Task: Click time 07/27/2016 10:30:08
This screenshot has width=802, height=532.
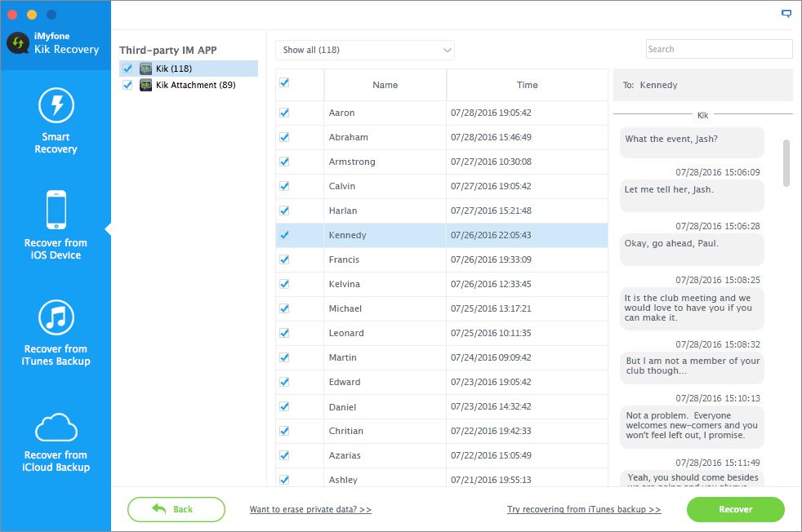Action: coord(491,162)
